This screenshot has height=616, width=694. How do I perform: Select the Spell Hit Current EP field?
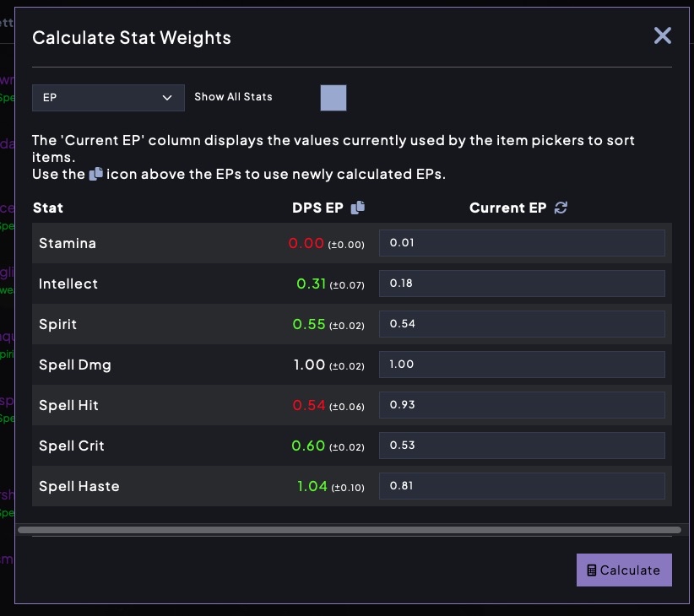[x=522, y=405]
